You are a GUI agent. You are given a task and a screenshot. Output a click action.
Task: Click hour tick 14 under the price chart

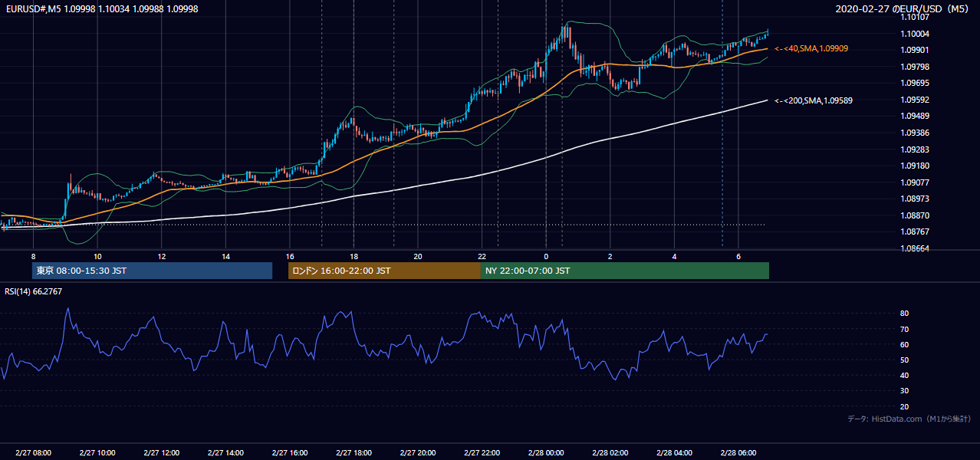pyautogui.click(x=225, y=256)
